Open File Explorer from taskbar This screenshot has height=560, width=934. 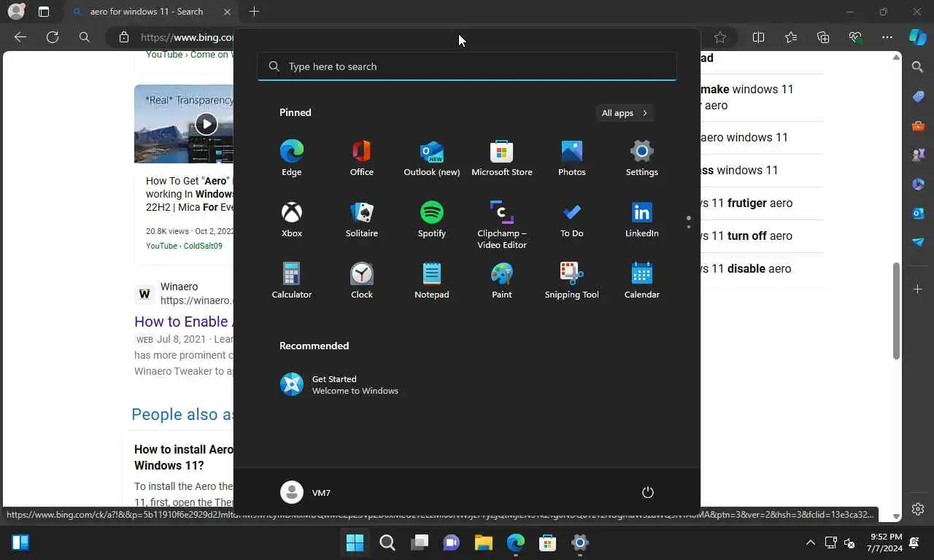coord(484,542)
